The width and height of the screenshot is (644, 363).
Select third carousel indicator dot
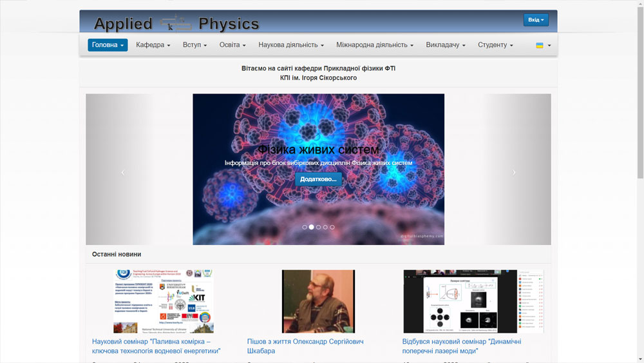[318, 227]
